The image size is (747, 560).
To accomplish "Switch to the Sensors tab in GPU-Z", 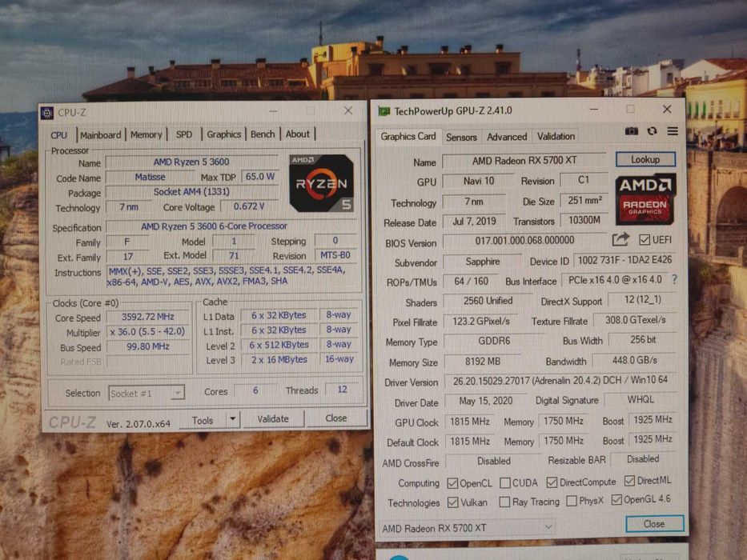I will coord(461,137).
